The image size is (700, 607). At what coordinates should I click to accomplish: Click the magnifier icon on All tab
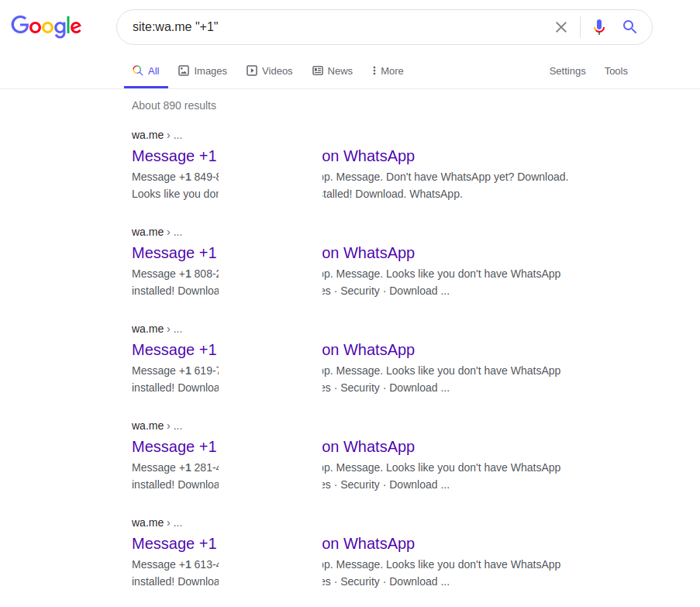pyautogui.click(x=137, y=71)
